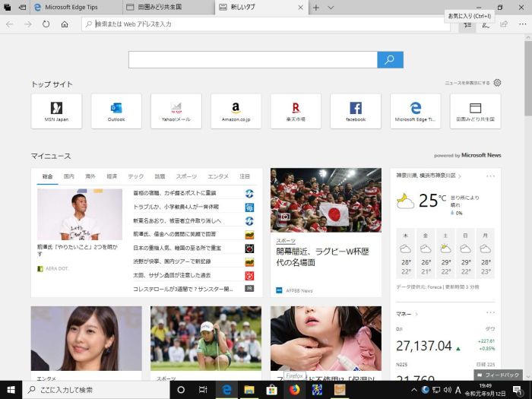Open the set-aside tabs icon
This screenshot has width=532, height=399.
[x=8, y=8]
